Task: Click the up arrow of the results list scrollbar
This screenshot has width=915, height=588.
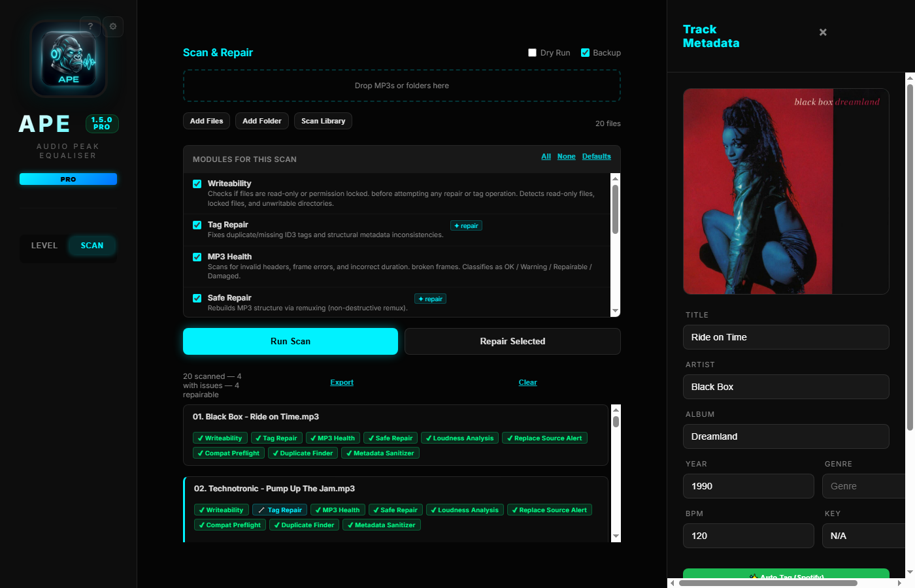Action: pos(616,410)
